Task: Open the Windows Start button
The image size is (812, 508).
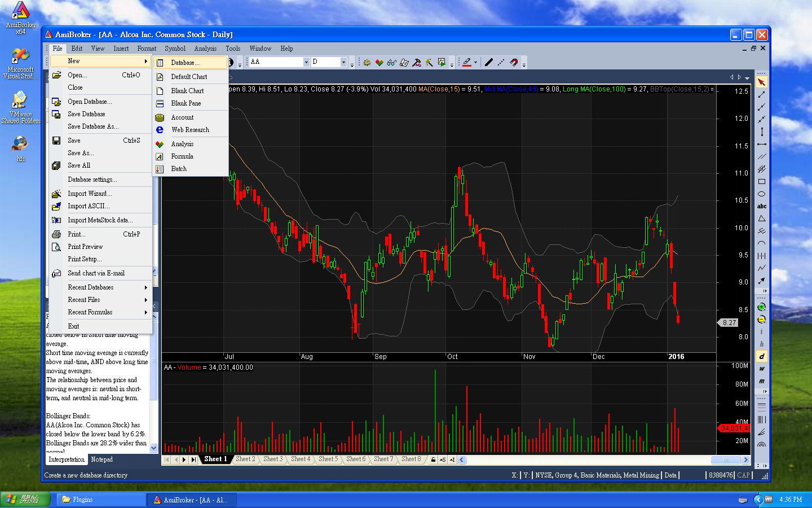Action: coord(25,500)
